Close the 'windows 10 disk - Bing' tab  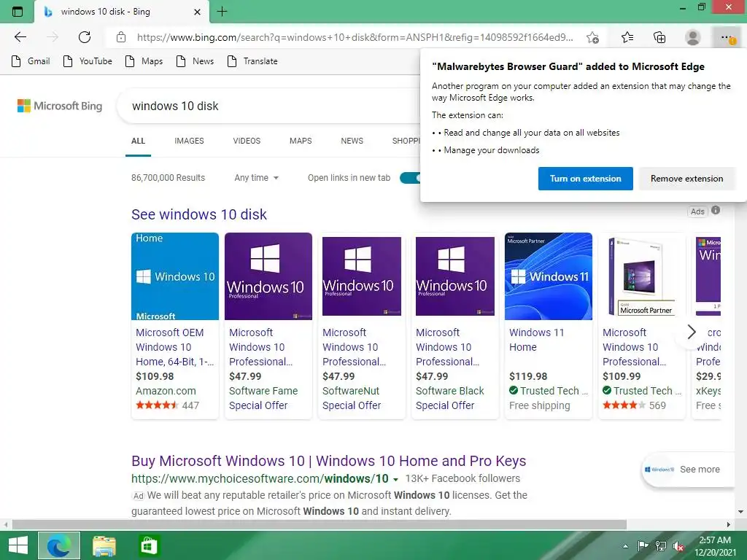(197, 12)
